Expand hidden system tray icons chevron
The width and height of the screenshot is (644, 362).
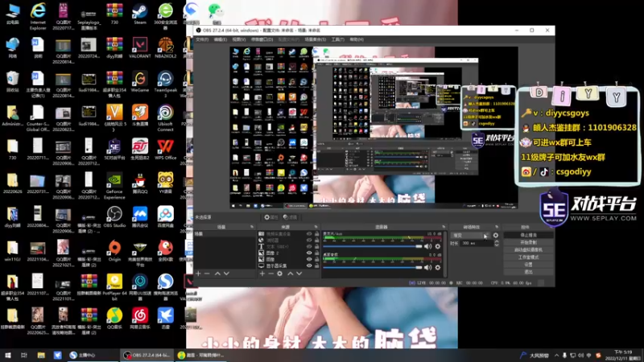pyautogui.click(x=556, y=355)
